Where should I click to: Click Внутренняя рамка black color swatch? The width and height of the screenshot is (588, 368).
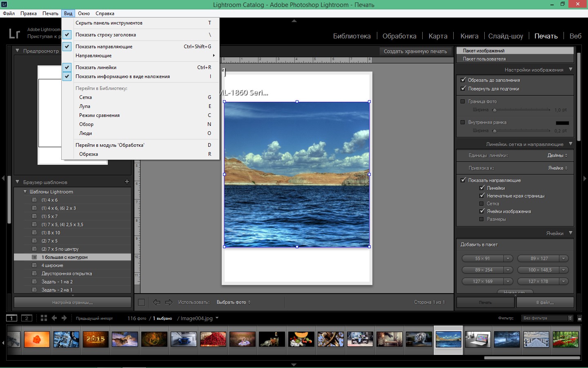(x=562, y=123)
